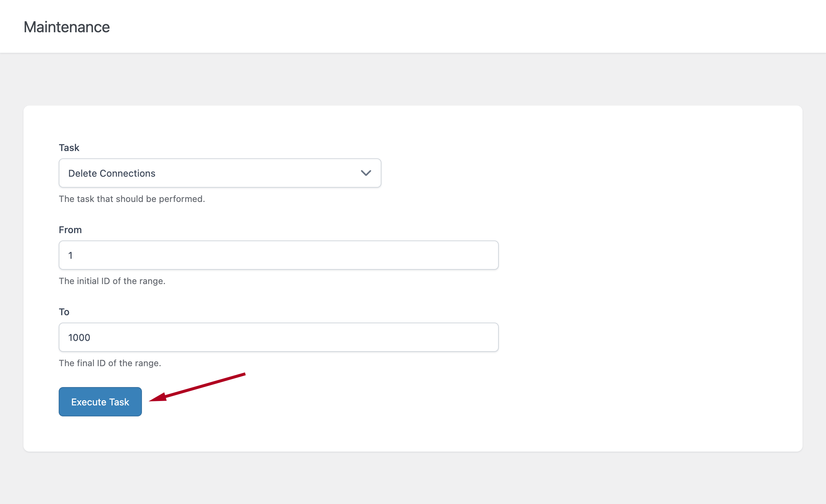This screenshot has height=504, width=826.
Task: Click the task description helper text
Action: (x=132, y=199)
